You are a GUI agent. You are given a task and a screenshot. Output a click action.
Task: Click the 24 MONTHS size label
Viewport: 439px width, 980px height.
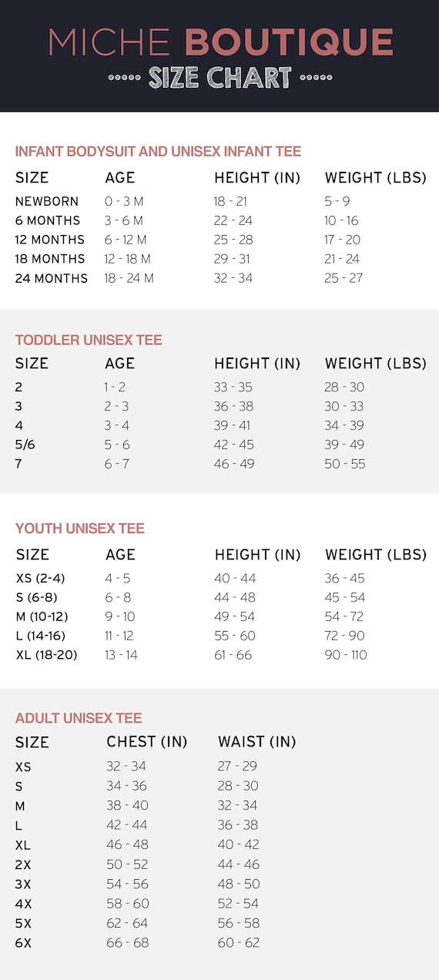pyautogui.click(x=52, y=278)
